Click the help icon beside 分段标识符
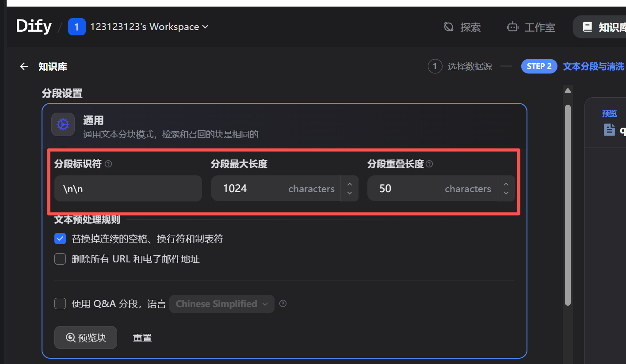 108,163
